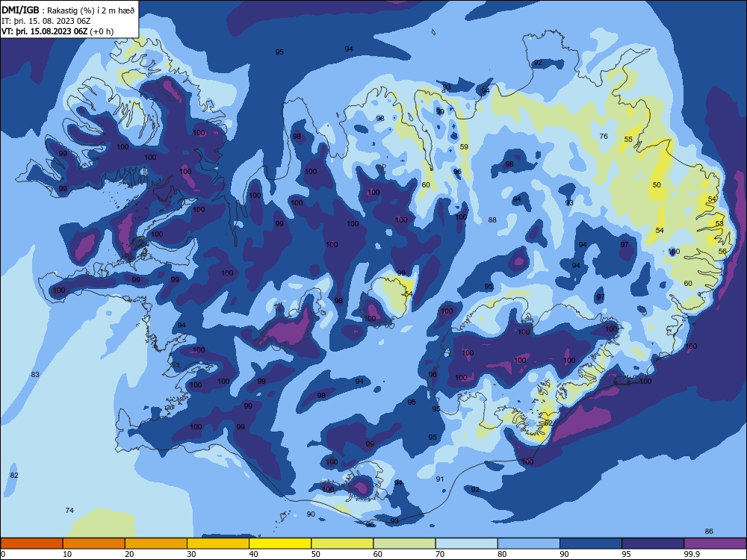The height and width of the screenshot is (560, 747).
Task: Click the legend tick label '30'
Action: [x=191, y=554]
